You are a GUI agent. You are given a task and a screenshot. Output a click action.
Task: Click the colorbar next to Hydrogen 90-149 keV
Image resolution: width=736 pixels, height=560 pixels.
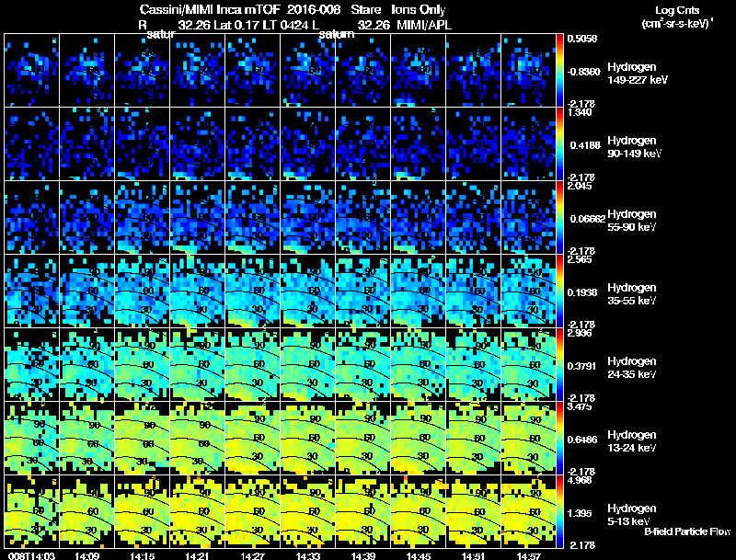click(x=559, y=143)
